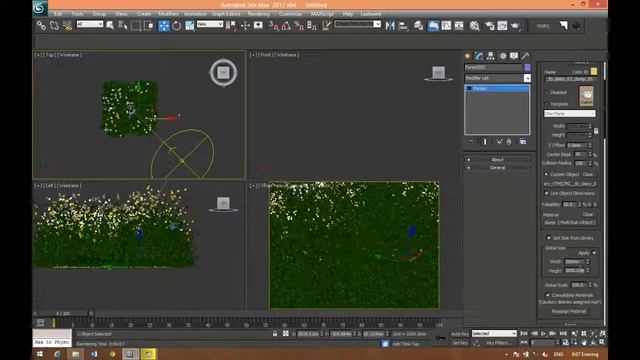Toggle Get Size from Library checkbox

(549, 238)
